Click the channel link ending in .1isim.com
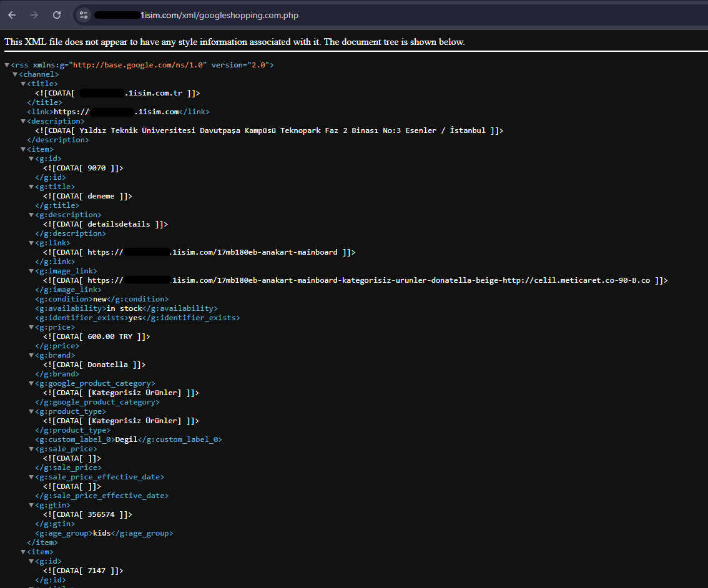Viewport: 708px width, 588px height. tap(117, 112)
